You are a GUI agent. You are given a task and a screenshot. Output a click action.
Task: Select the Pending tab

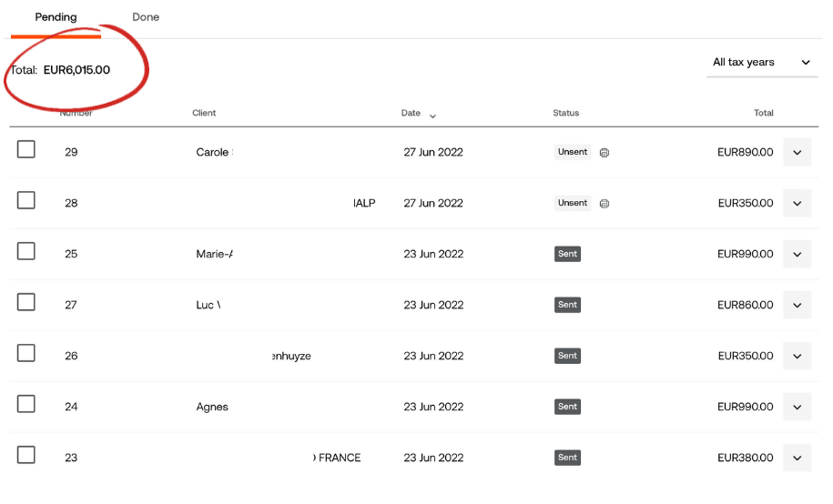(56, 17)
